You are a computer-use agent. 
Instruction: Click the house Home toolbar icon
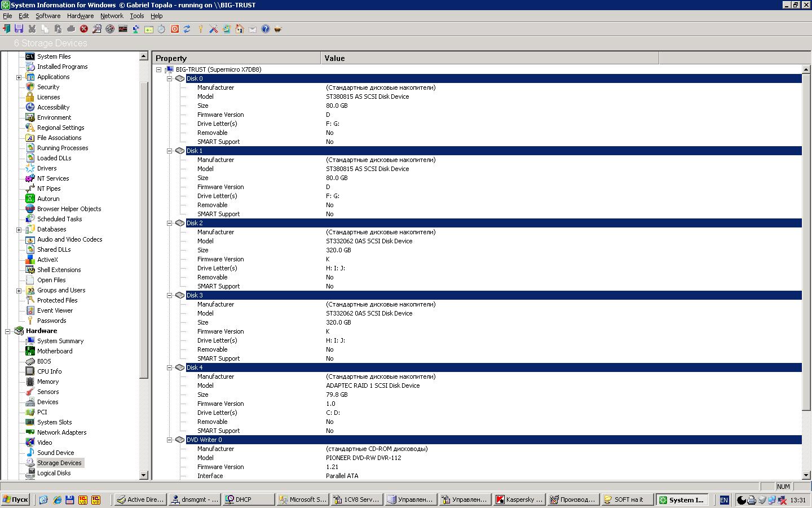(240, 29)
